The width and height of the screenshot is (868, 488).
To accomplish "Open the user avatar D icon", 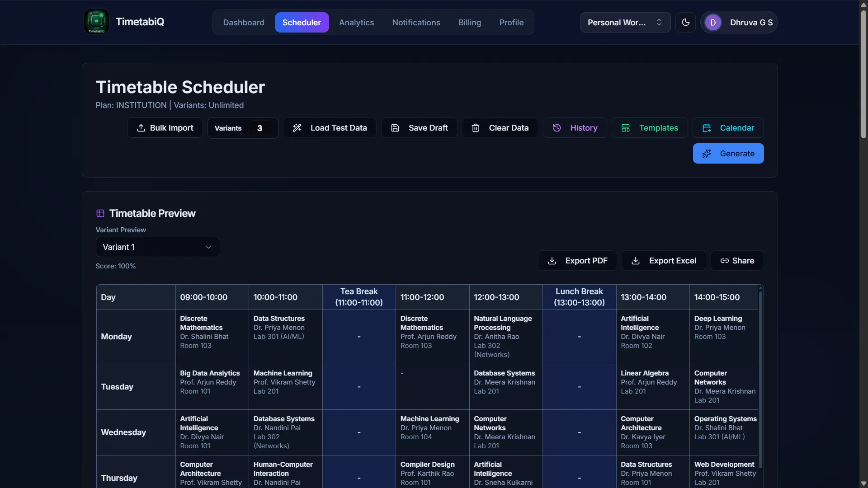I will pos(713,22).
